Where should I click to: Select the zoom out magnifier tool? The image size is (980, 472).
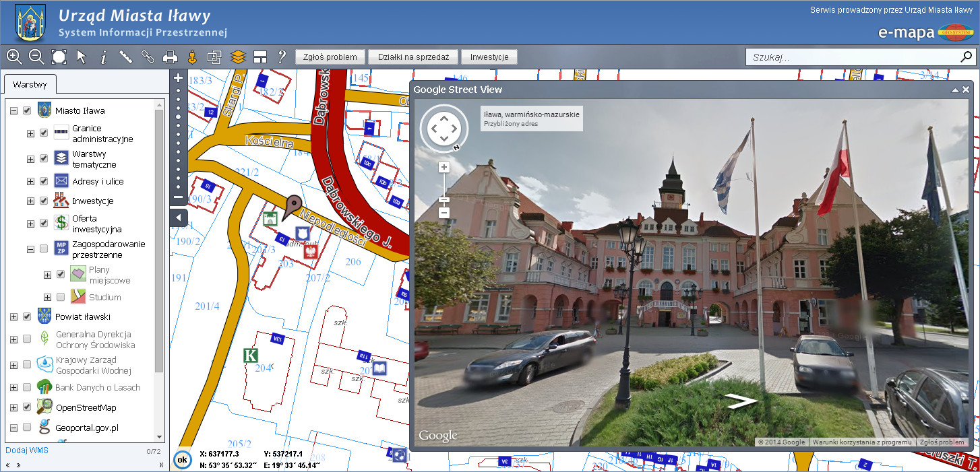pos(36,57)
